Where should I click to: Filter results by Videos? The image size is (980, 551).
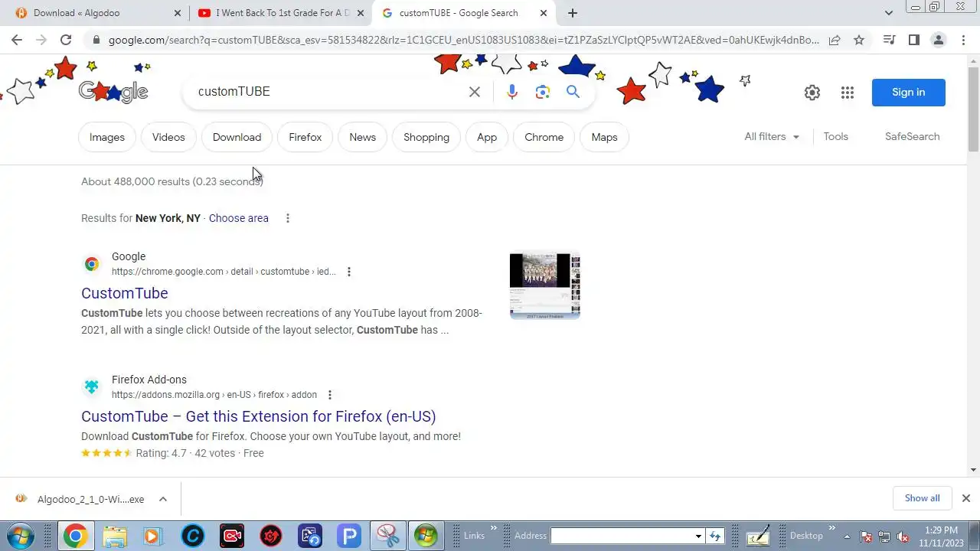click(168, 137)
